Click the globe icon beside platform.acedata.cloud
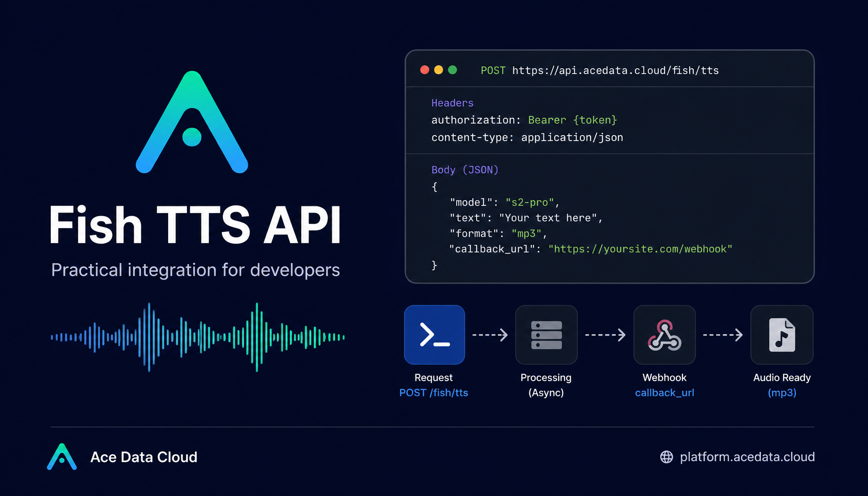The image size is (868, 496). (x=666, y=457)
